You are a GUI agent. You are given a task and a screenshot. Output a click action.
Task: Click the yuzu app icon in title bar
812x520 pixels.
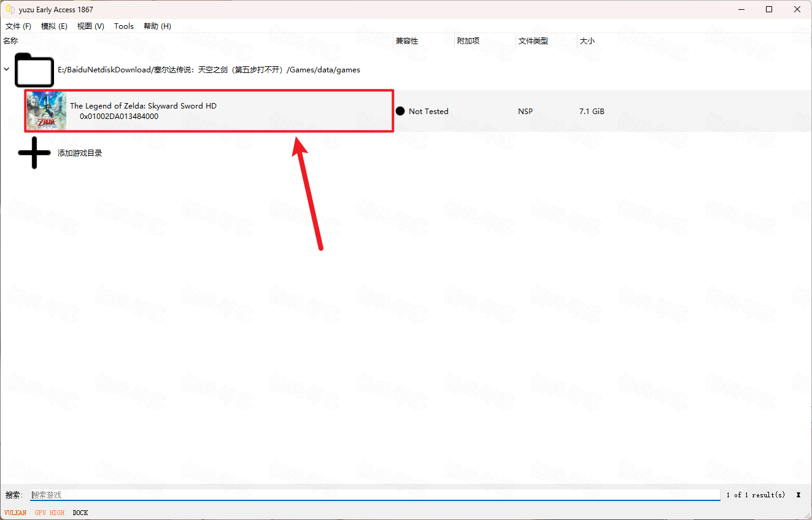(x=10, y=9)
